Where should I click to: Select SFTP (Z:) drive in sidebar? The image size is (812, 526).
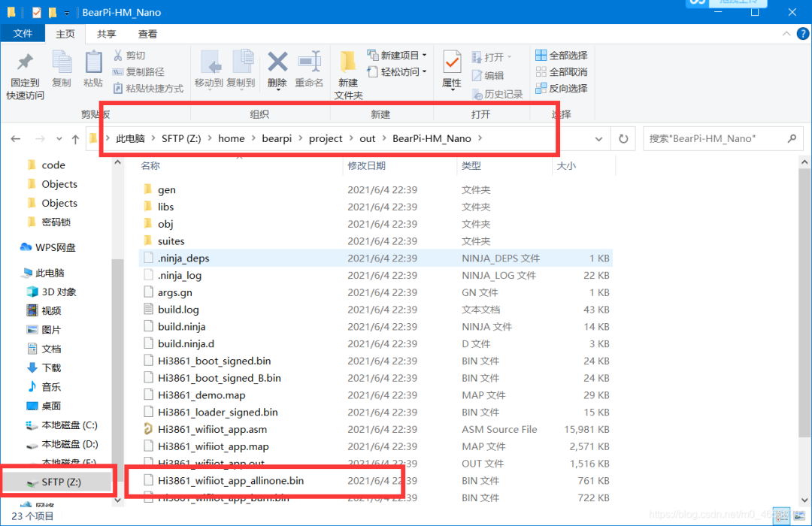(x=57, y=482)
